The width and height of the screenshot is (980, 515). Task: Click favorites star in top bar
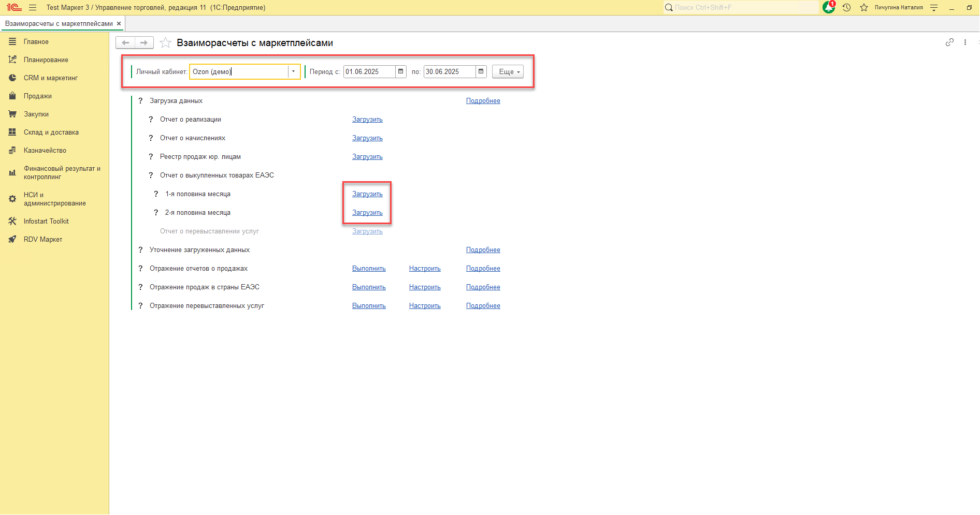coord(863,8)
